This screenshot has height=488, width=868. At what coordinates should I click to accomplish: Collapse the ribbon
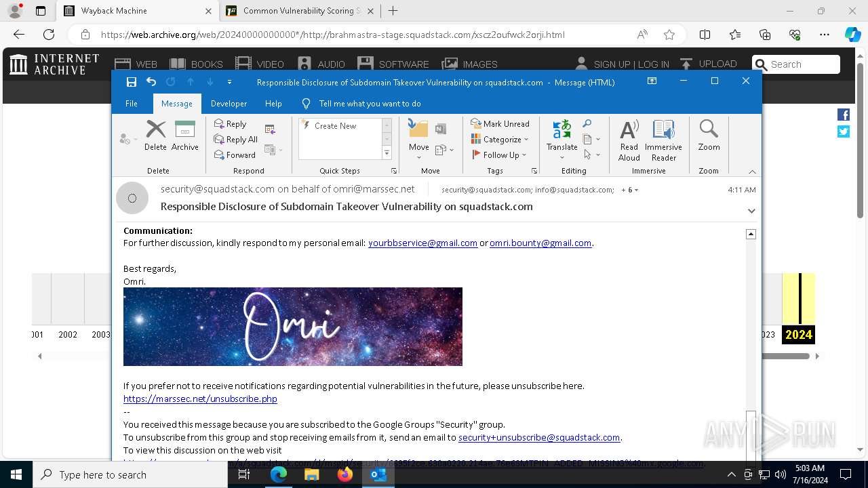coord(751,171)
